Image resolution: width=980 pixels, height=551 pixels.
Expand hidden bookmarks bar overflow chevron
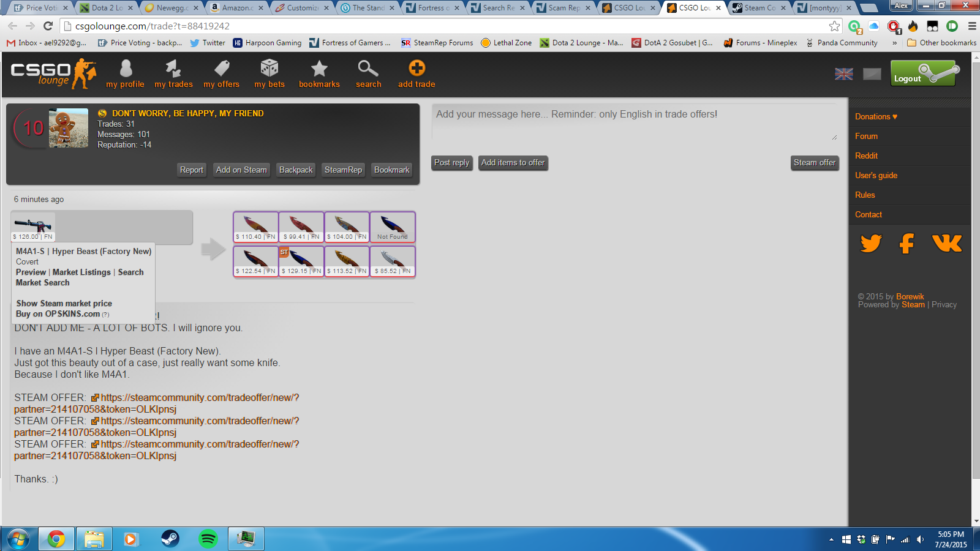coord(895,43)
